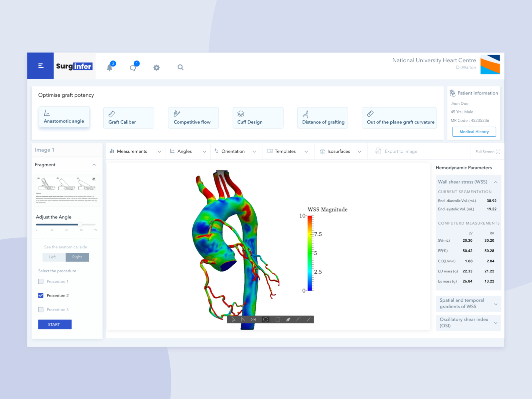Select the Anastomotic angle optimisation tool
The image size is (532, 399).
tap(64, 117)
